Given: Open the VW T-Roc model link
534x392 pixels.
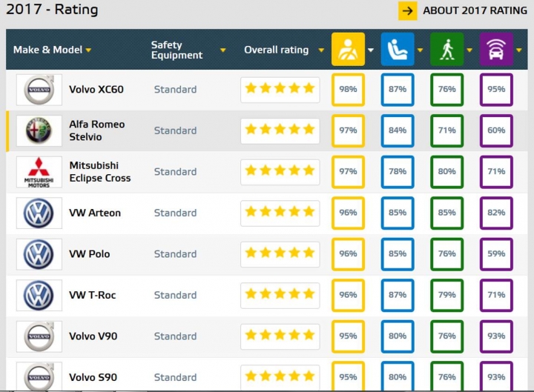Looking at the screenshot, I should coord(93,295).
